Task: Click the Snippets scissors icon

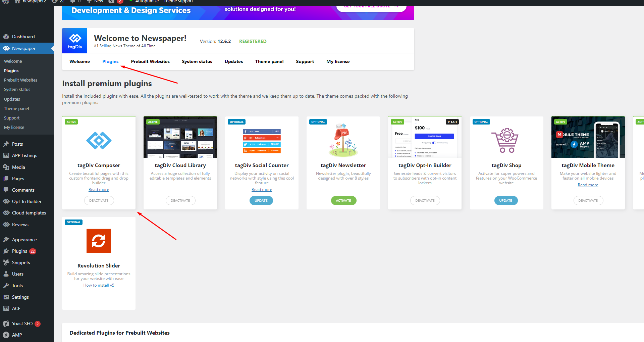Action: [x=6, y=262]
